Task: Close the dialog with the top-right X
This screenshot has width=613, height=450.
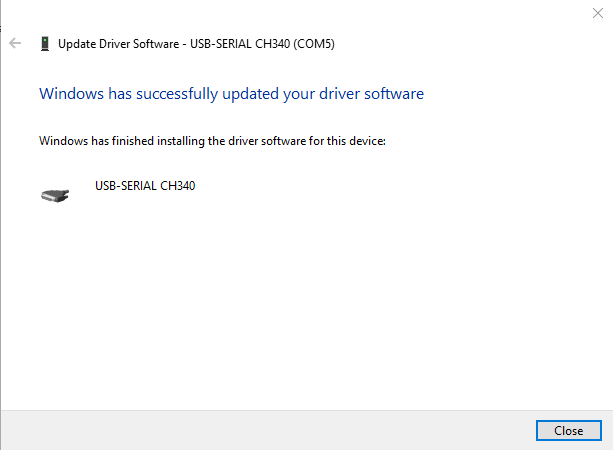Action: [x=598, y=12]
